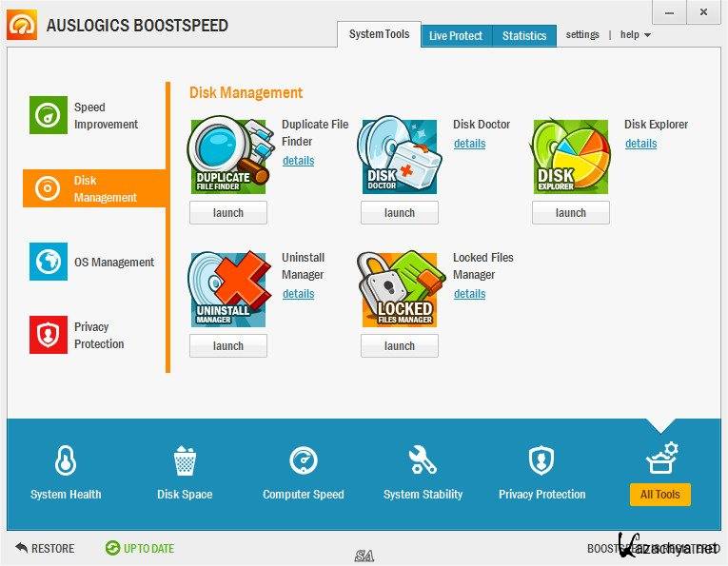Select Speed Improvement in the sidebar

84,115
